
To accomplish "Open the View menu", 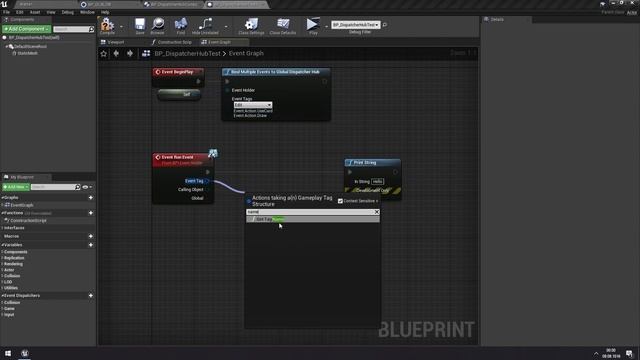I will (x=51, y=12).
